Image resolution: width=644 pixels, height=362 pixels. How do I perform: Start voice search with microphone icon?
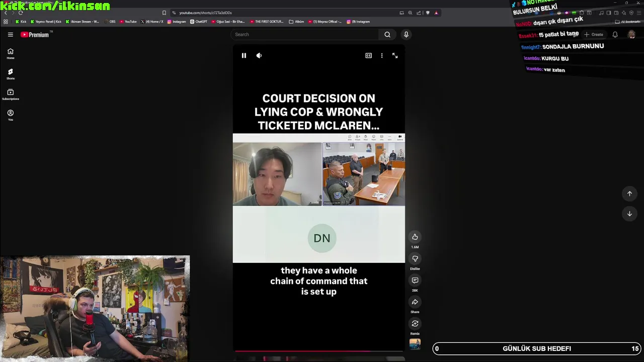click(406, 35)
